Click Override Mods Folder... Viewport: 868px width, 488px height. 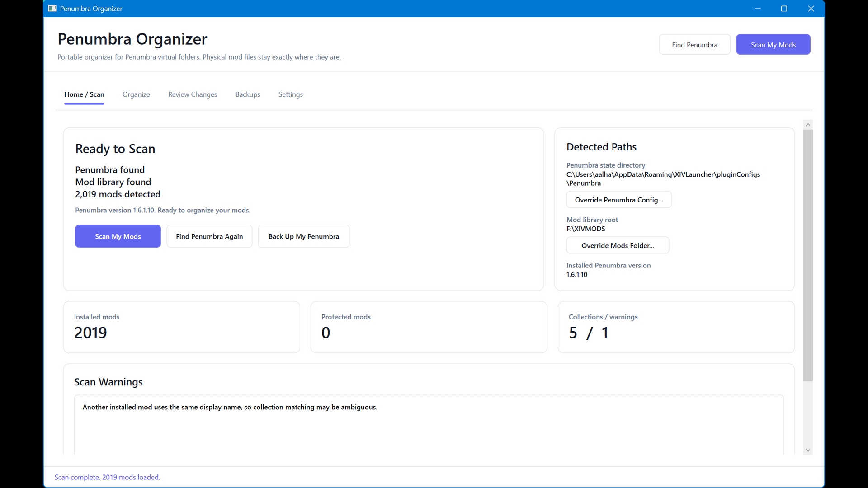pos(618,245)
